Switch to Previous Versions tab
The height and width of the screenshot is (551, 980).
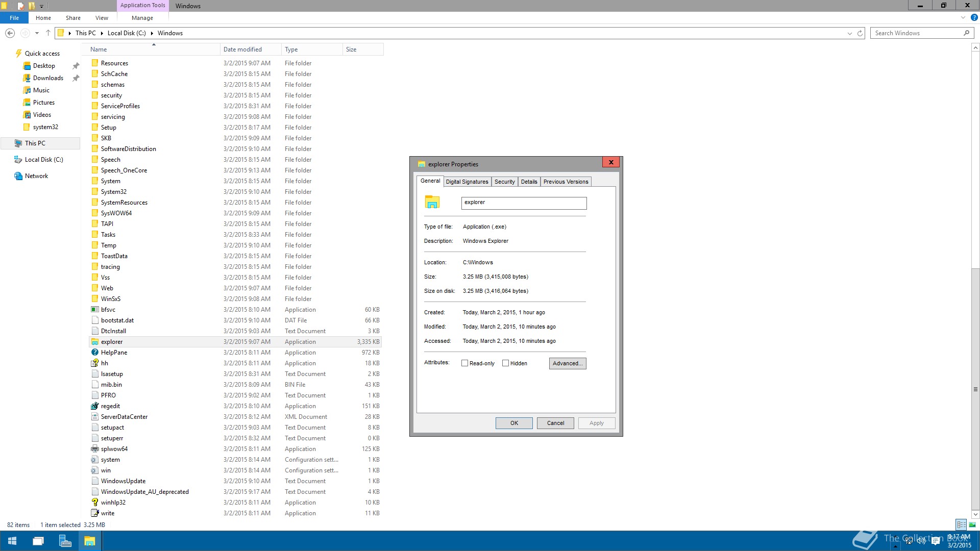[x=566, y=182]
